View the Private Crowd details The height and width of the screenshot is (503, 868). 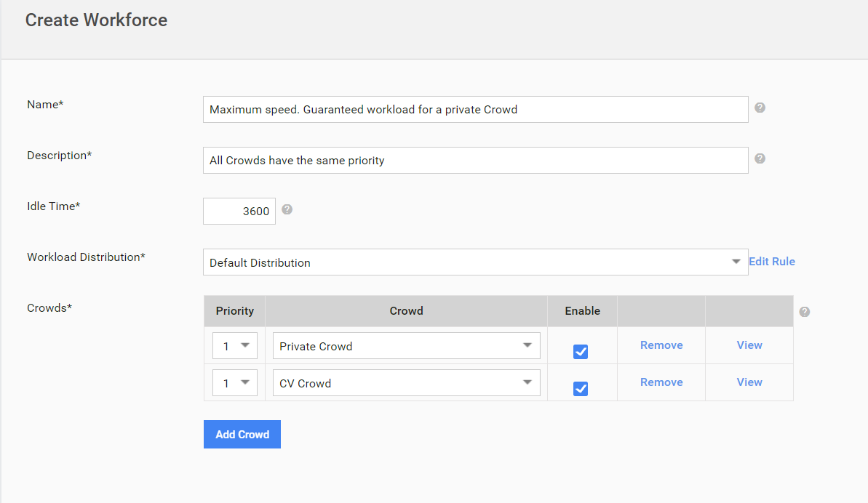click(749, 345)
